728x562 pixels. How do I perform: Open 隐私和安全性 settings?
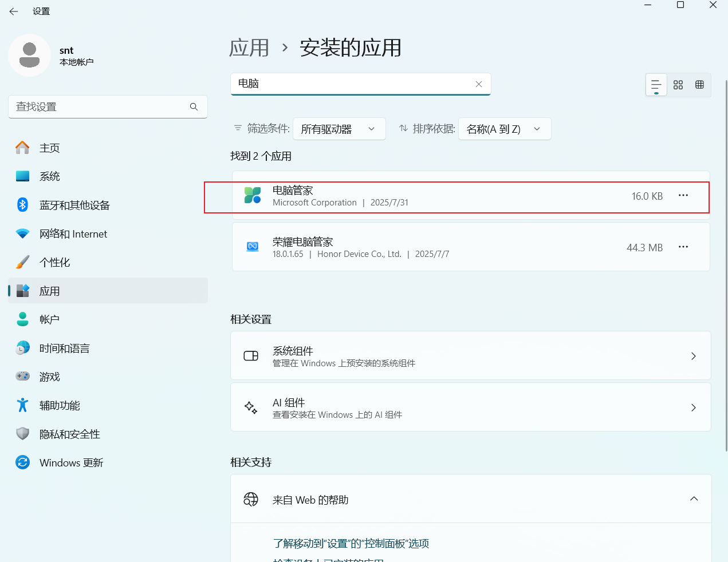pyautogui.click(x=108, y=434)
